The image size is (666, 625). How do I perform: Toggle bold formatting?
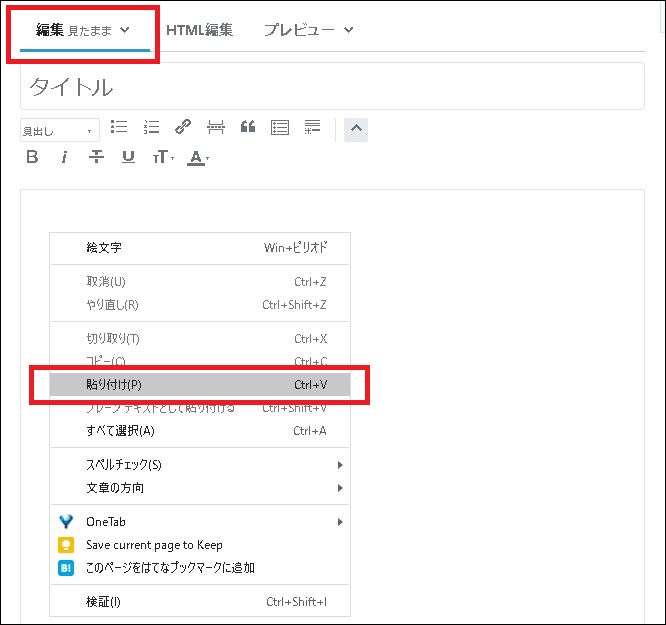tap(32, 157)
